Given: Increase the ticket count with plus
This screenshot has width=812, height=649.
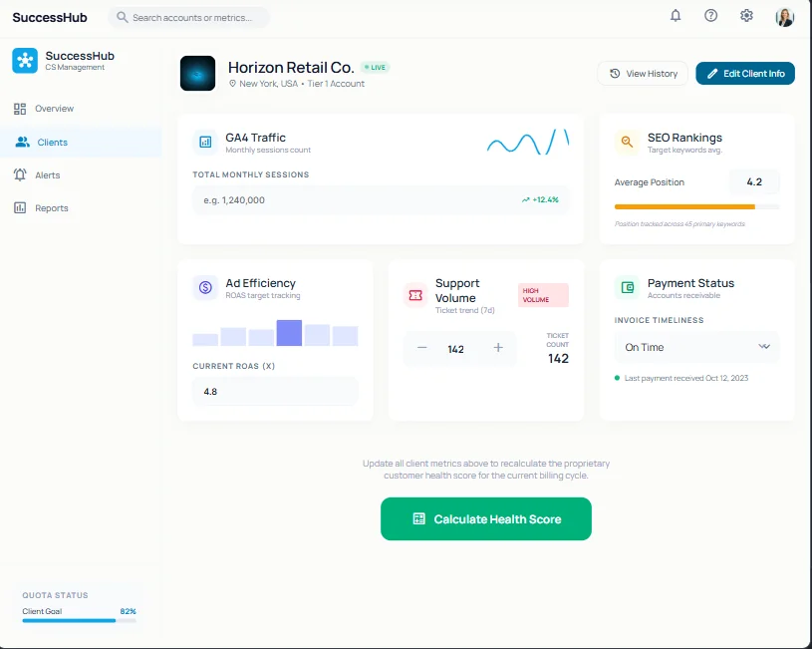Looking at the screenshot, I should tap(497, 348).
